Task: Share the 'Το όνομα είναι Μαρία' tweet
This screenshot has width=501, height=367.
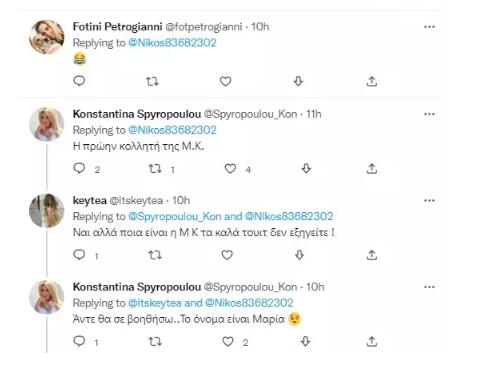Action: click(372, 342)
